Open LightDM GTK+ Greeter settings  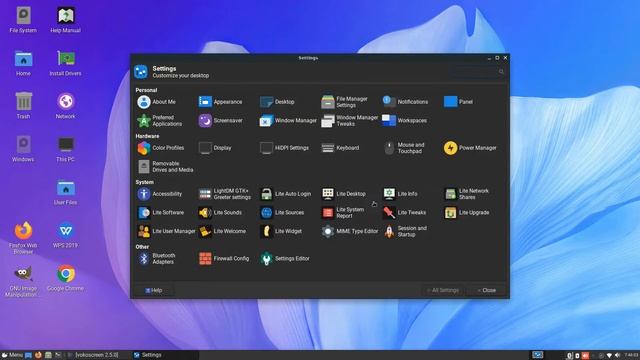pos(225,194)
